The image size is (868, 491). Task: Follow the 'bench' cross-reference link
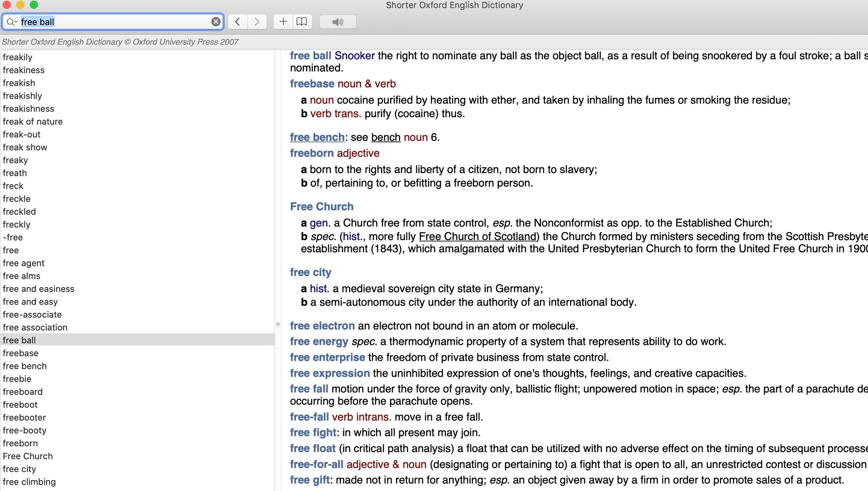386,137
